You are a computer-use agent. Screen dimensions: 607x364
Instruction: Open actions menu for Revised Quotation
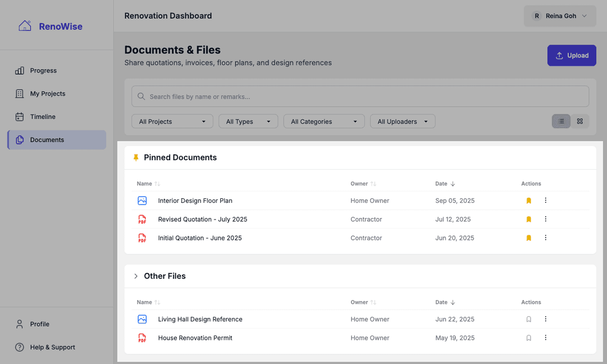545,219
